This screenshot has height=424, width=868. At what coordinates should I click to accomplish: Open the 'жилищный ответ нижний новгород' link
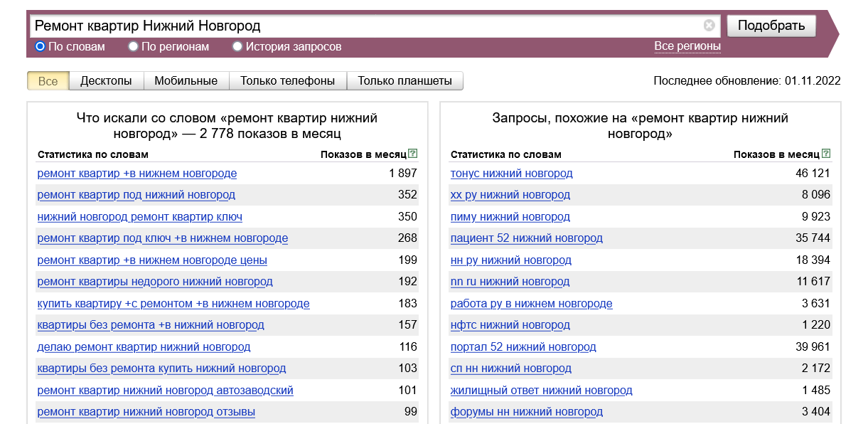(x=541, y=391)
